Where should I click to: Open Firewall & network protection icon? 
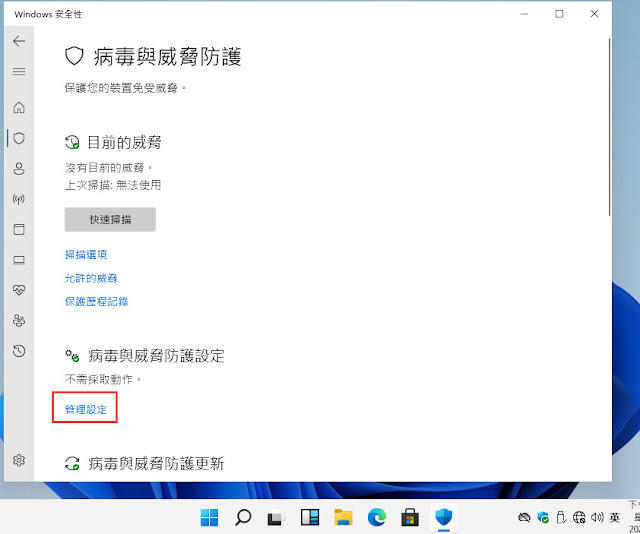19,199
